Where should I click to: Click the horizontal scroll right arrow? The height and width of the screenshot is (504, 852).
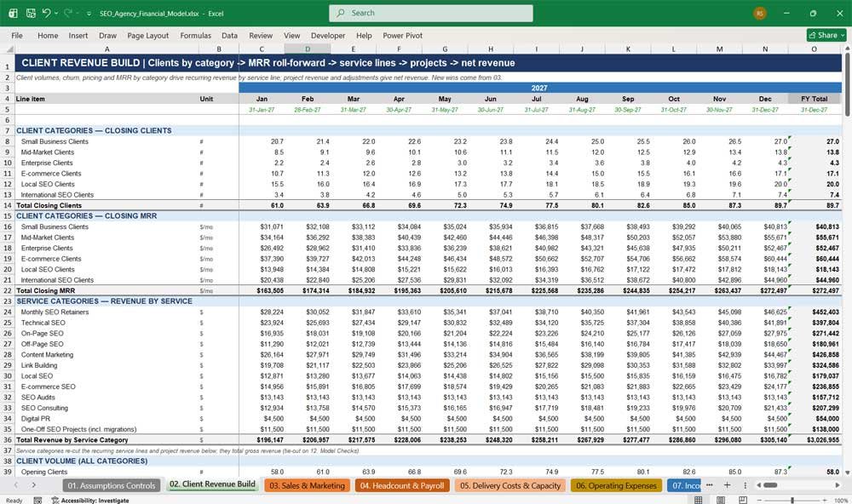(x=838, y=485)
